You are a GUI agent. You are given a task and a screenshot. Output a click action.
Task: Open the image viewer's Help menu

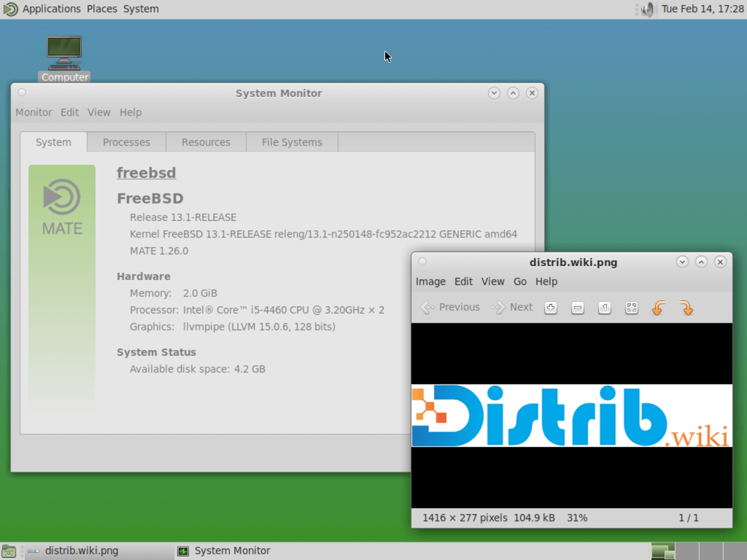(547, 282)
